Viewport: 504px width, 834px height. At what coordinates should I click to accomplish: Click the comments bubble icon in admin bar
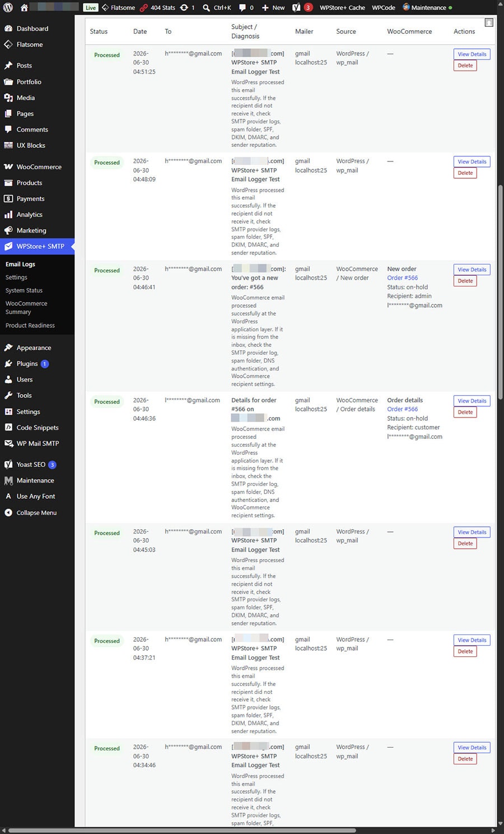242,8
